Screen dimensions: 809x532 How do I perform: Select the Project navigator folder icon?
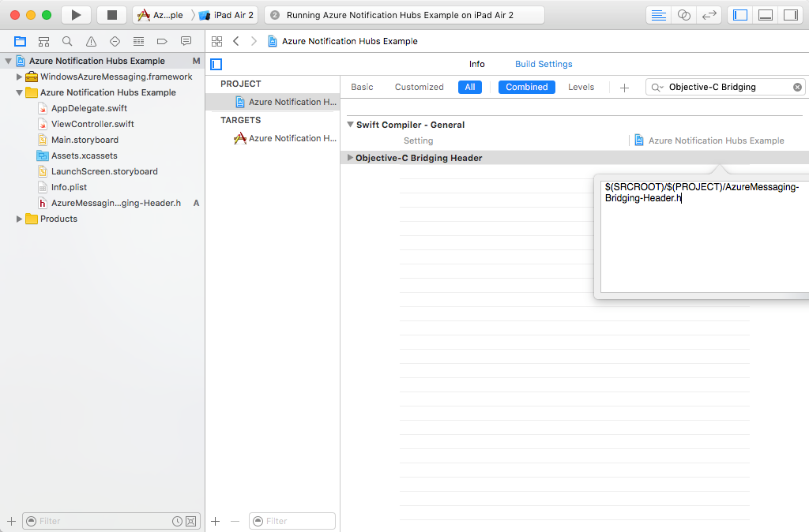(20, 41)
